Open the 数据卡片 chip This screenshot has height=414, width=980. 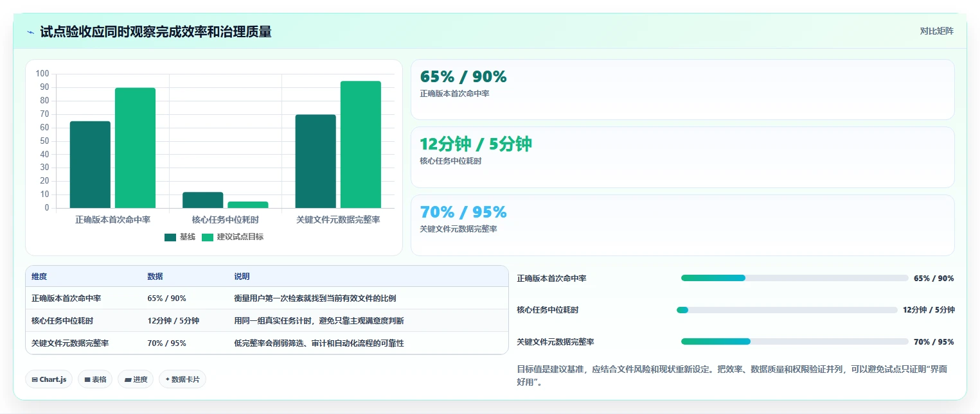(183, 379)
